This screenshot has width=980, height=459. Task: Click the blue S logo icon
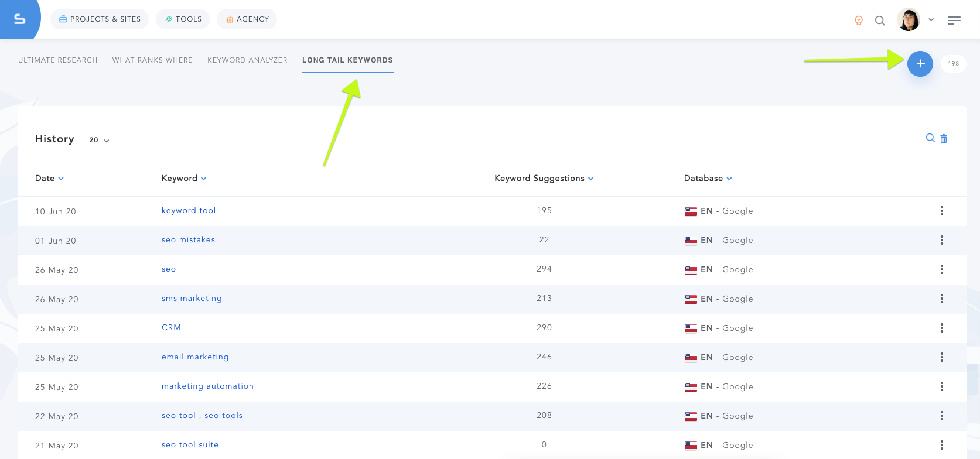(19, 19)
